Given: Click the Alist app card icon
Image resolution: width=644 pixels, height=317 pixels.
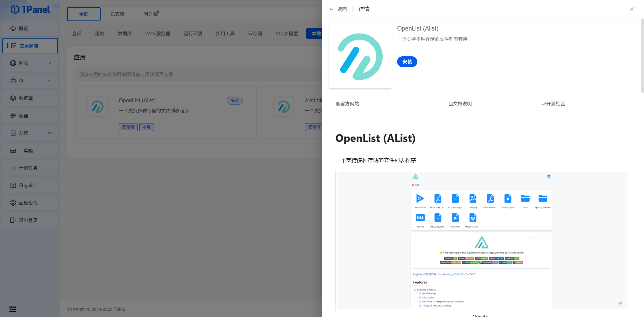Looking at the screenshot, I should click(284, 107).
